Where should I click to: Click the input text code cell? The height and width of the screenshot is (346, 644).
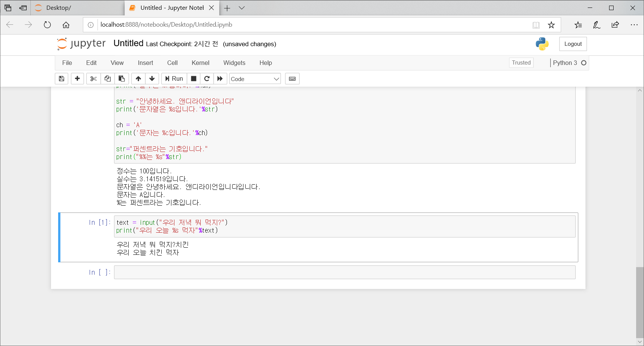345,226
